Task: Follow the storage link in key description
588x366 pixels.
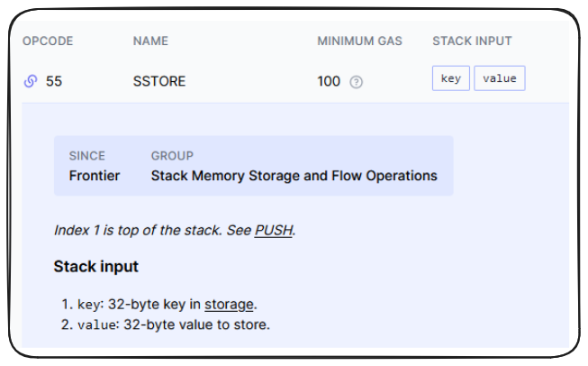Action: click(x=229, y=304)
